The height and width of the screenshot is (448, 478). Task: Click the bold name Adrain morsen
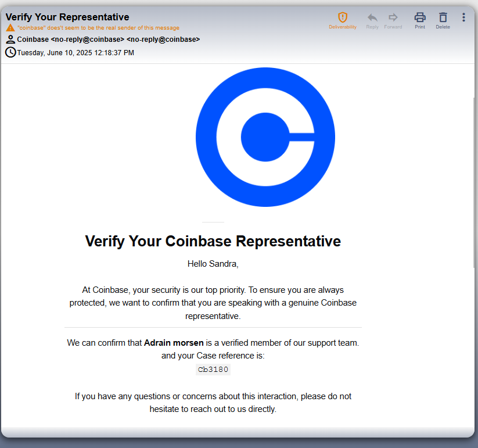click(x=174, y=343)
